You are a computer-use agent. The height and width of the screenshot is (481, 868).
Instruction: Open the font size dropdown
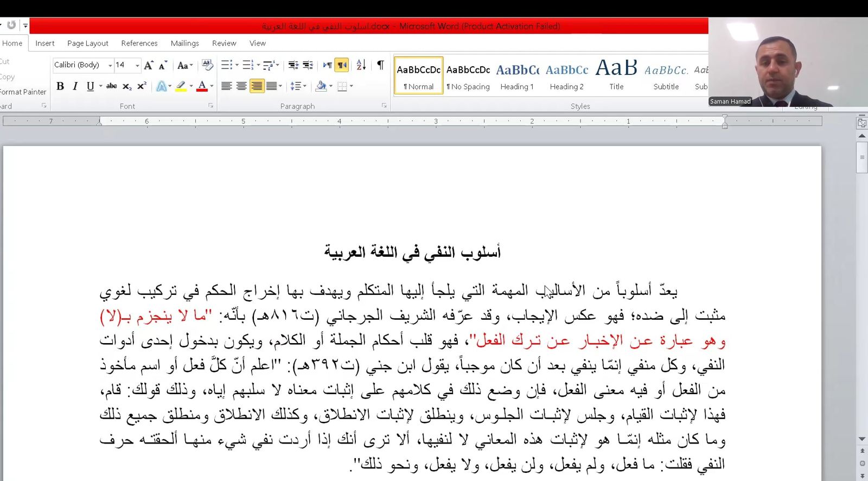(x=137, y=65)
